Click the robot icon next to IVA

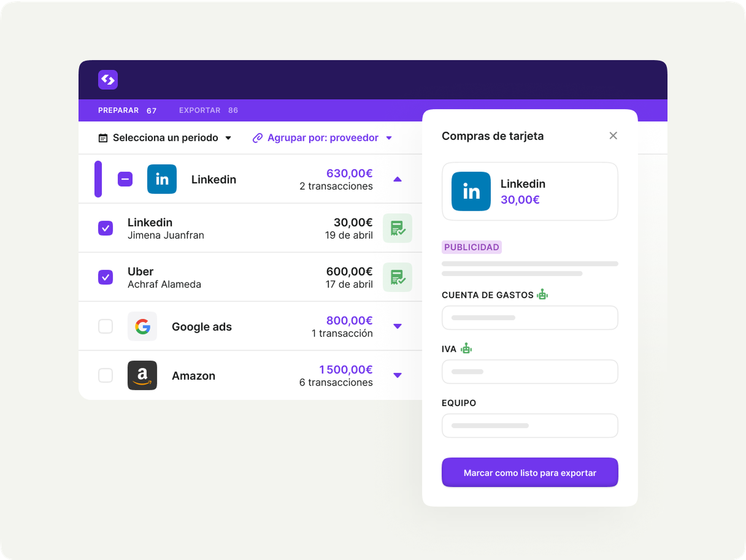466,348
